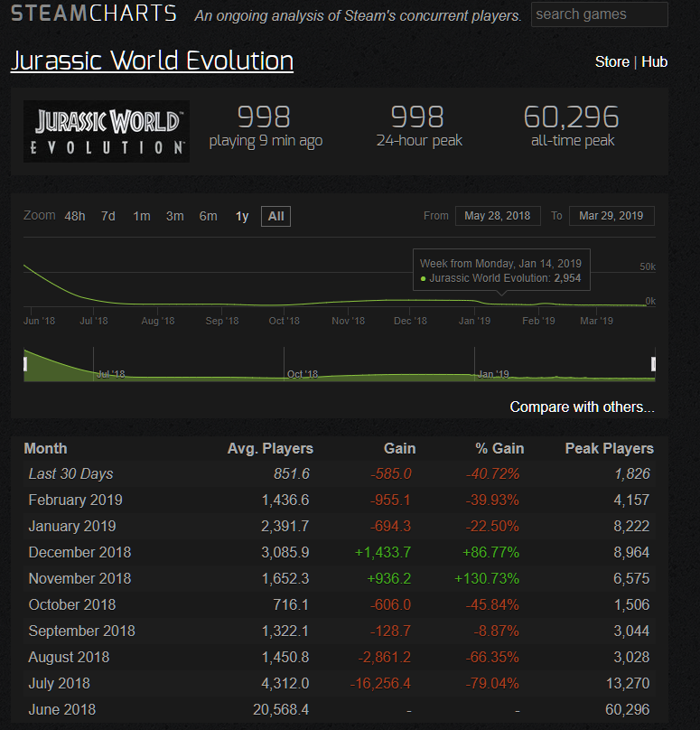Select the Last 30 Days row label
This screenshot has width=700, height=730.
click(x=70, y=474)
